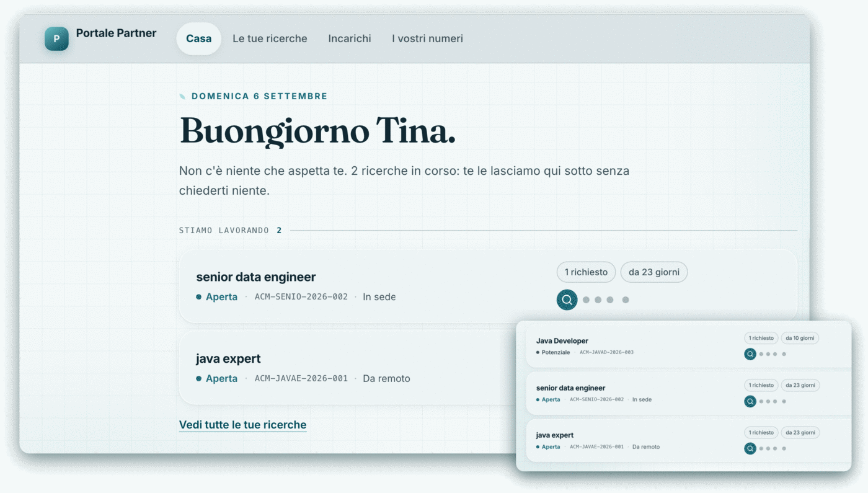Click "Da remoto" on the large java expert card
The width and height of the screenshot is (868, 493).
(386, 378)
